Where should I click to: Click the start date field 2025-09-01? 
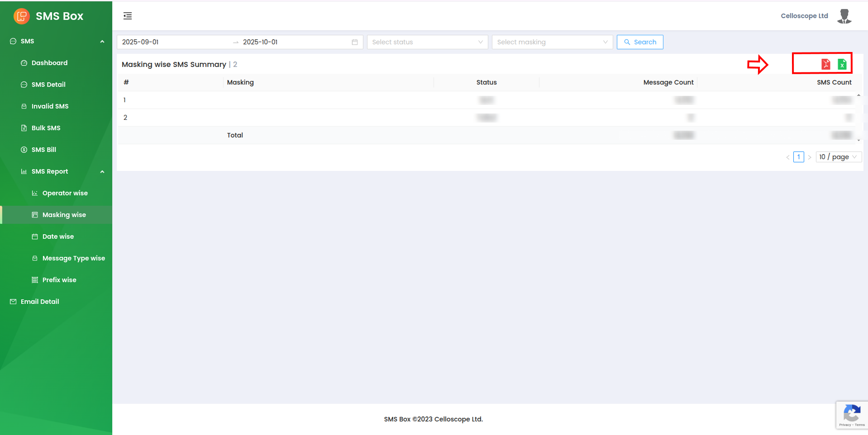coord(172,42)
